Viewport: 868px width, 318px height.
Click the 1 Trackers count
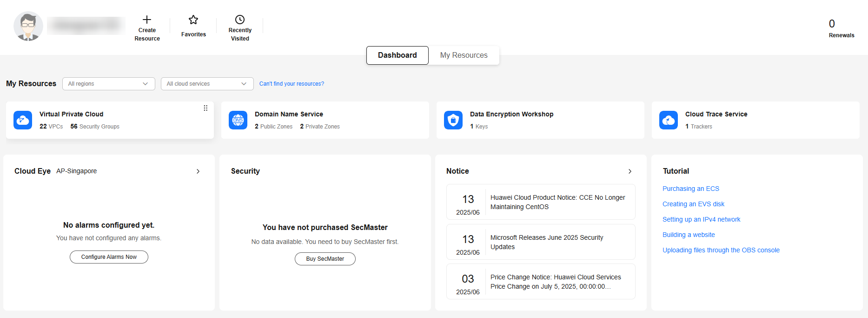tap(699, 127)
